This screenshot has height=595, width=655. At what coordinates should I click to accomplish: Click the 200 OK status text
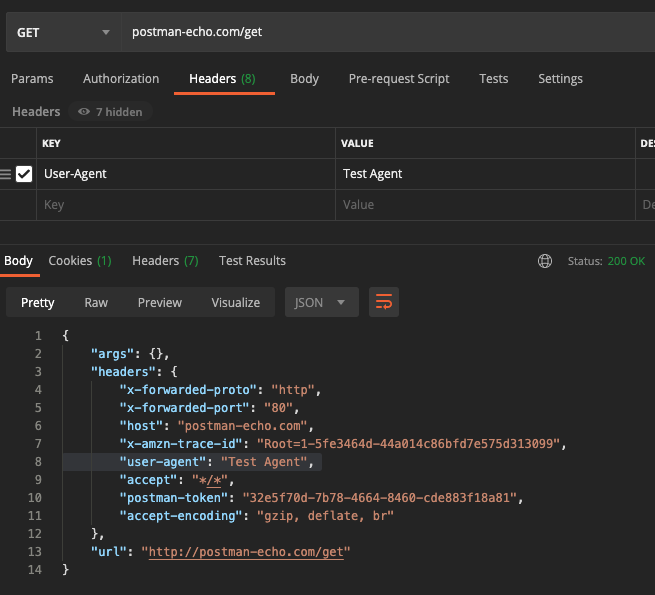point(626,261)
